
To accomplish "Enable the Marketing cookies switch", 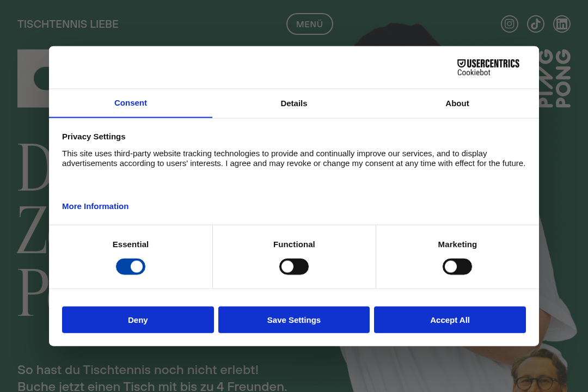I will click(x=457, y=267).
